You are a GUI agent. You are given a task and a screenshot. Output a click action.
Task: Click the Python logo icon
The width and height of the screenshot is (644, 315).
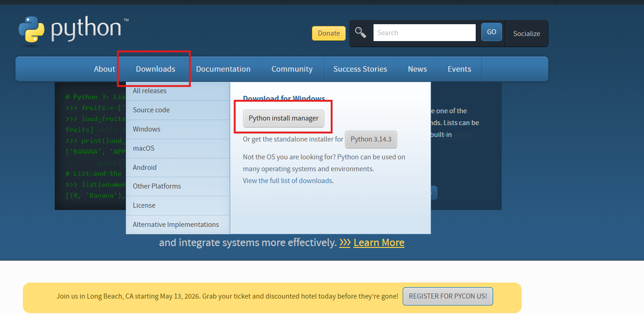click(x=31, y=31)
